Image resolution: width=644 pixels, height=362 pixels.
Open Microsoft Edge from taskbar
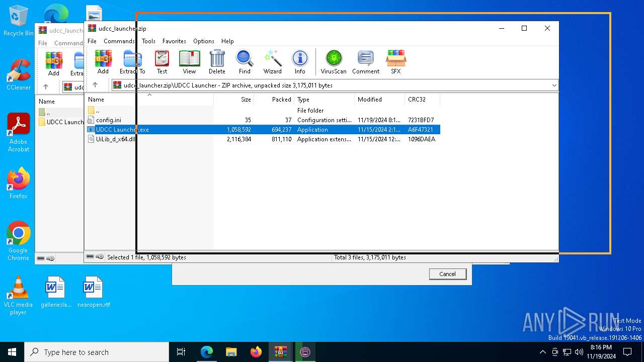pos(207,352)
